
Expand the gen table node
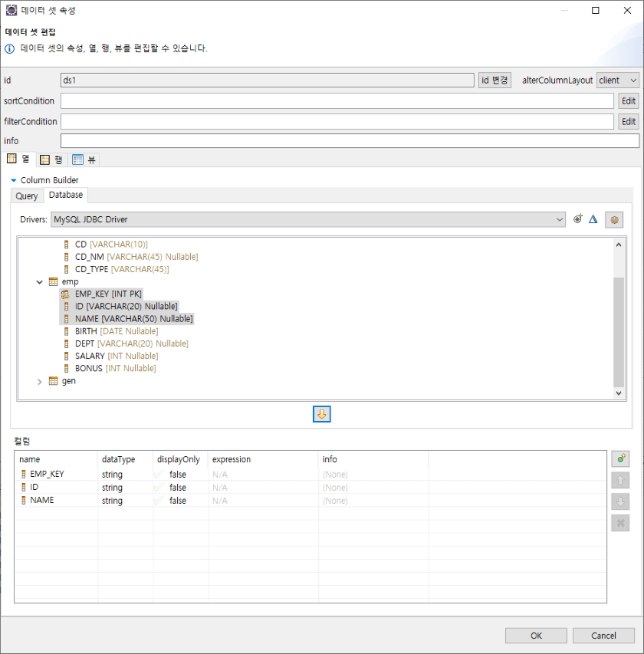pyautogui.click(x=40, y=381)
